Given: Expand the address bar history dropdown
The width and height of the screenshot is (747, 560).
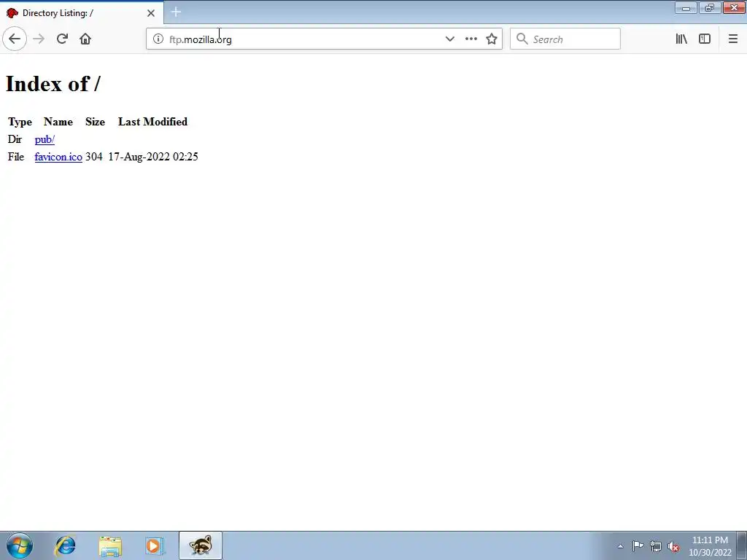Looking at the screenshot, I should click(449, 39).
